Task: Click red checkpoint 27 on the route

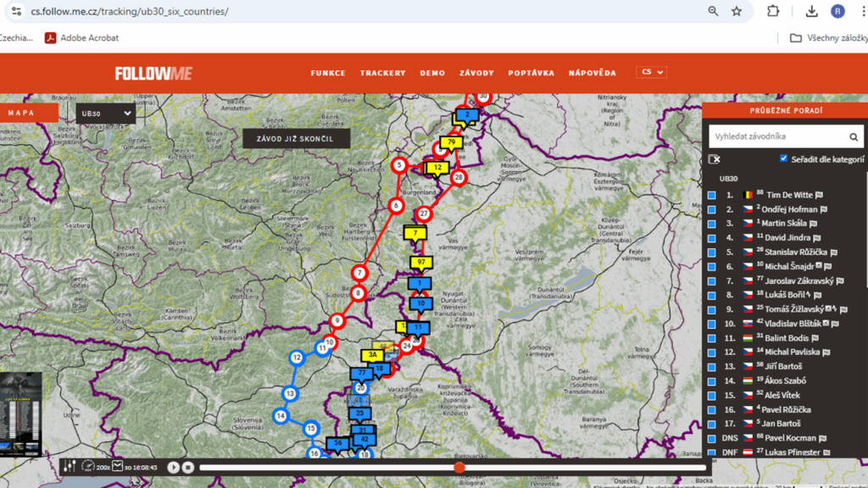Action: (x=424, y=213)
